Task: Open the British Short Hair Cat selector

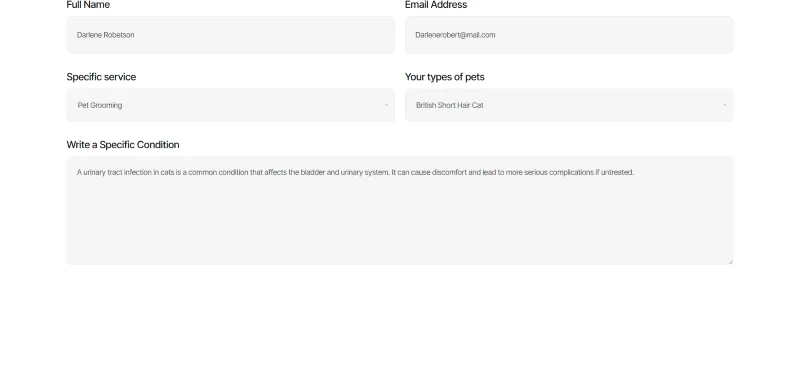Action: point(569,105)
